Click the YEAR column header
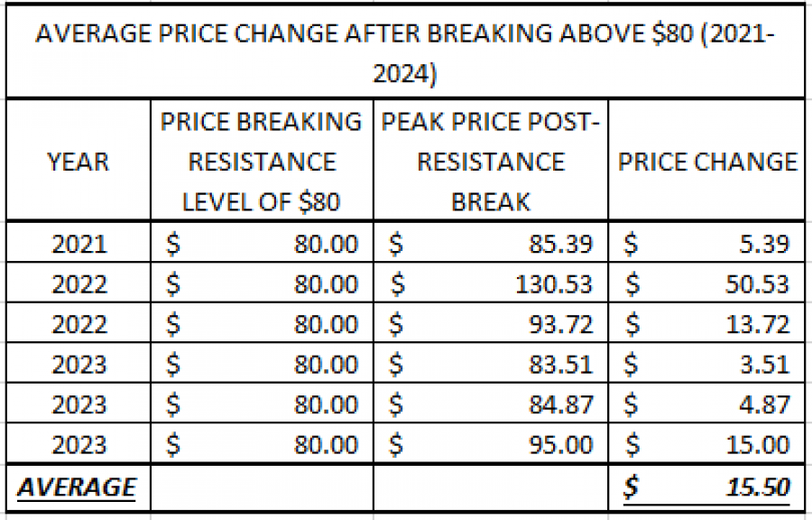 (78, 161)
